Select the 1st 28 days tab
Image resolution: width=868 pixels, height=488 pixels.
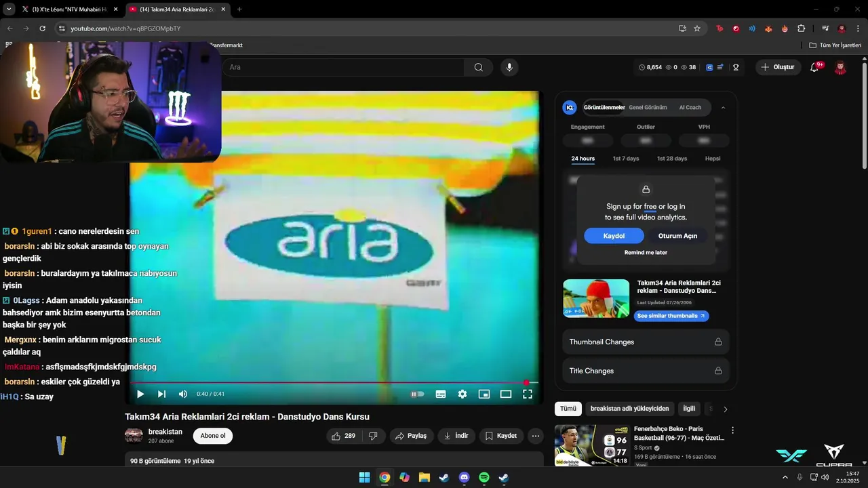672,159
